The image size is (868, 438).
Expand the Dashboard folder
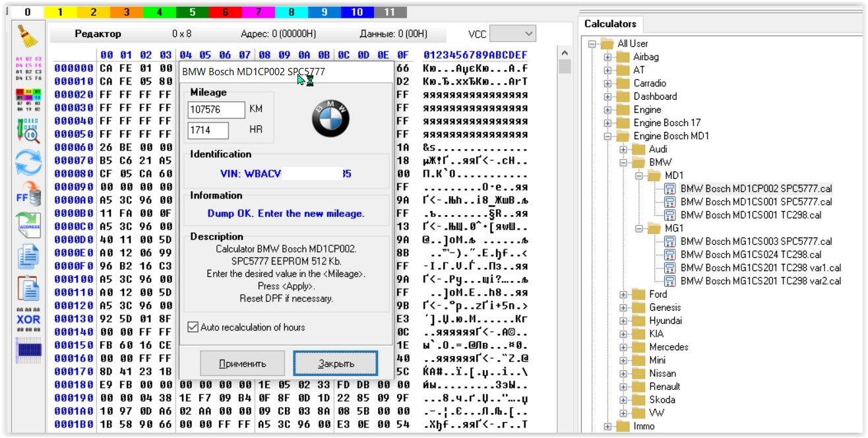coord(607,96)
